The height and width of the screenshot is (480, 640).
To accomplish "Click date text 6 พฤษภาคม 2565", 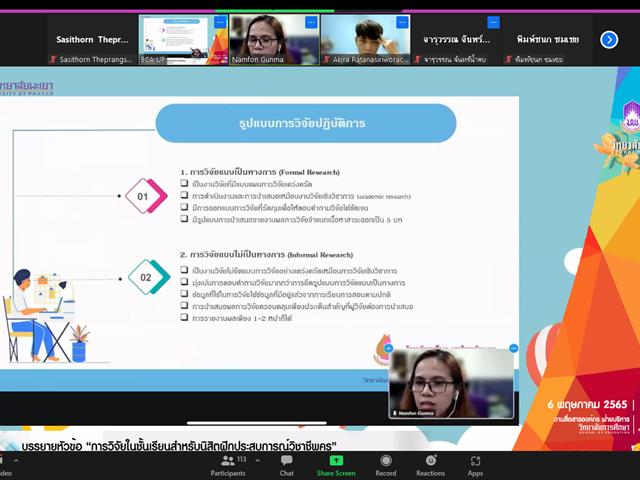I will click(587, 404).
